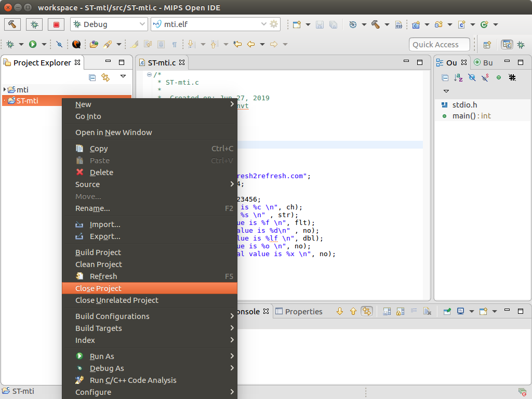Choose Copy from context menu
This screenshot has height=399, width=532.
tap(150, 149)
